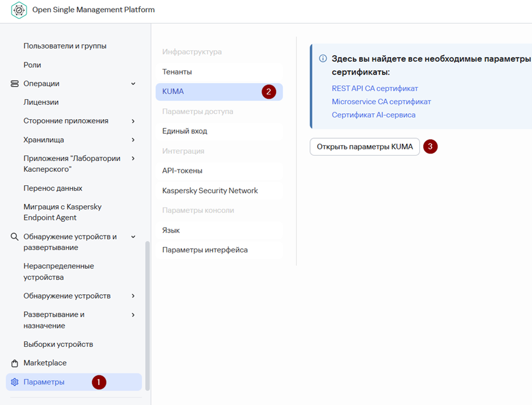
Task: Open the REST API CA сертификат link
Action: [375, 88]
